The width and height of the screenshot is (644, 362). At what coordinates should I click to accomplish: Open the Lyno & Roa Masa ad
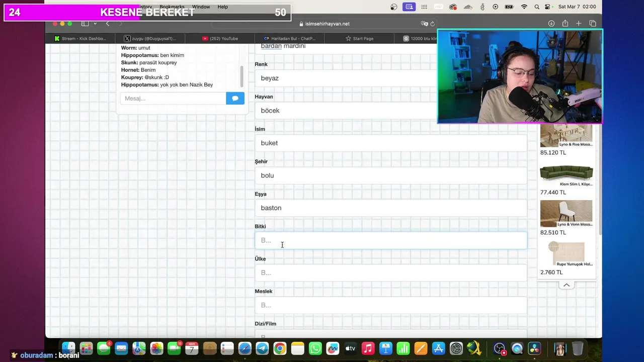point(566,140)
